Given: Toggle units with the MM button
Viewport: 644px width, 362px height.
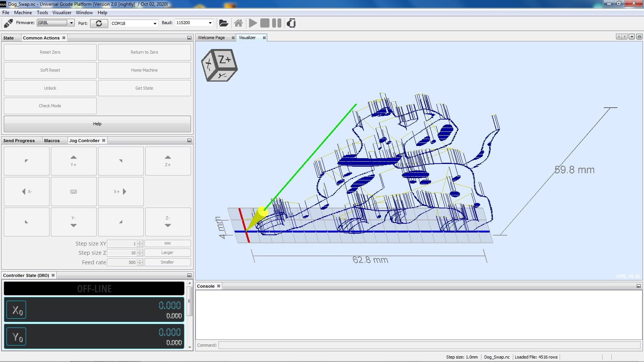Looking at the screenshot, I should 168,244.
